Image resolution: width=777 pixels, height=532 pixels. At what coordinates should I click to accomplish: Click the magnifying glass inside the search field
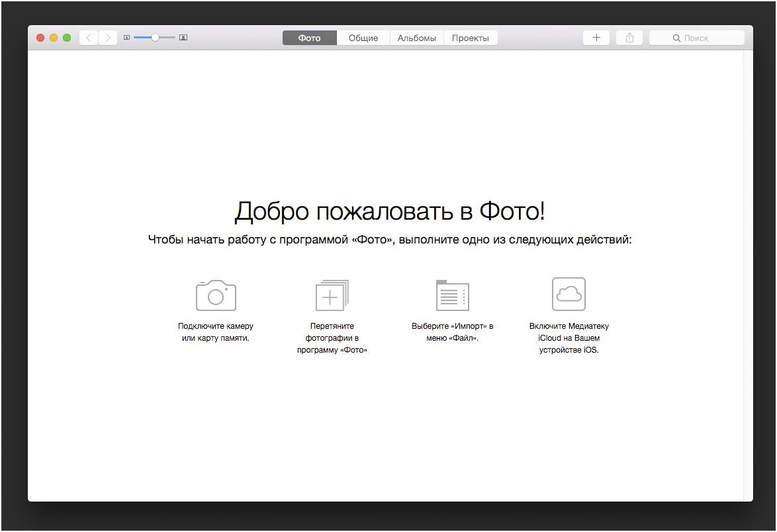coord(675,38)
